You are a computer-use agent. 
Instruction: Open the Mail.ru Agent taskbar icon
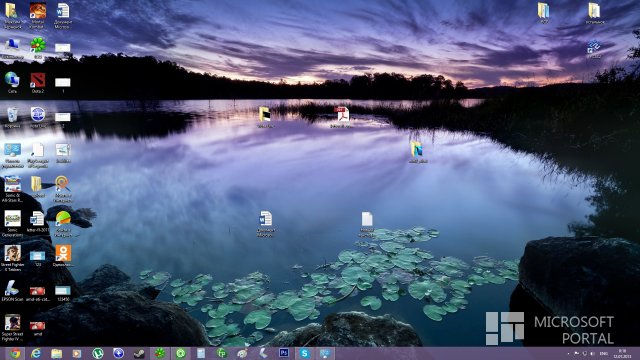180,353
